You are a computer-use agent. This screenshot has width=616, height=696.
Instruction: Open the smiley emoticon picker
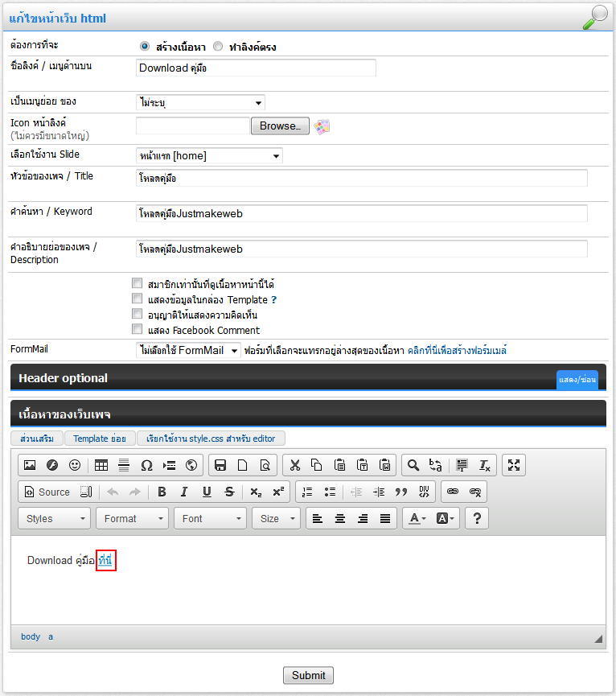(75, 465)
